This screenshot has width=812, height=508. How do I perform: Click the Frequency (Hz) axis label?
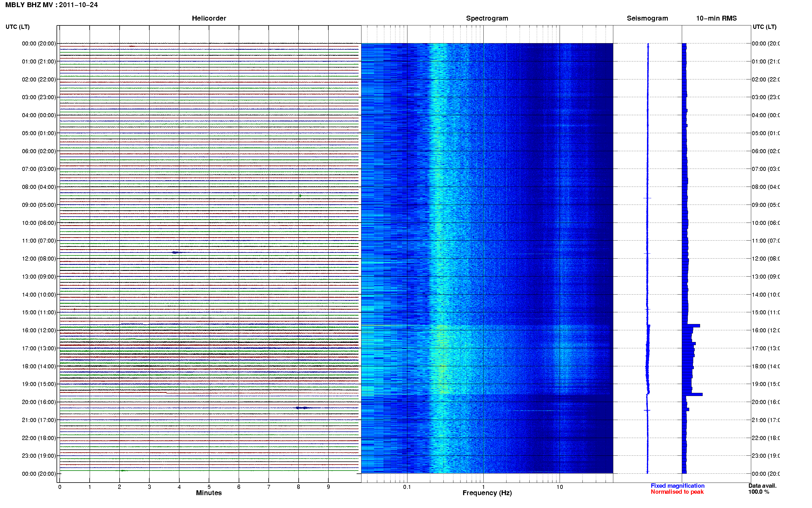point(487,493)
